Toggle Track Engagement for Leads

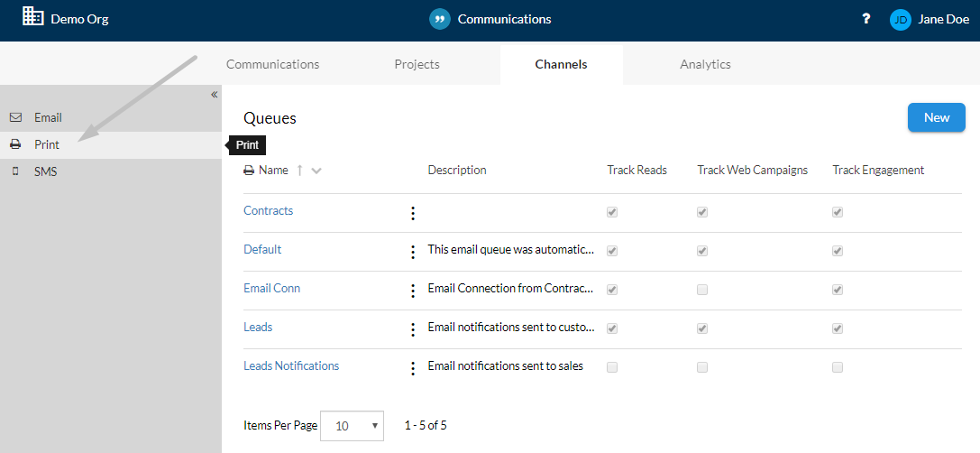[838, 328]
